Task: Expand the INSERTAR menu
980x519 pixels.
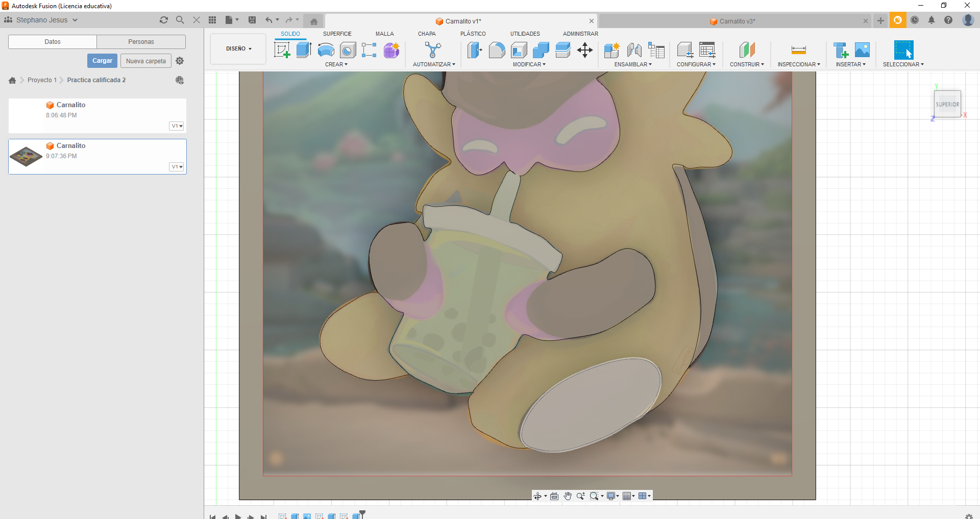Action: [x=850, y=64]
